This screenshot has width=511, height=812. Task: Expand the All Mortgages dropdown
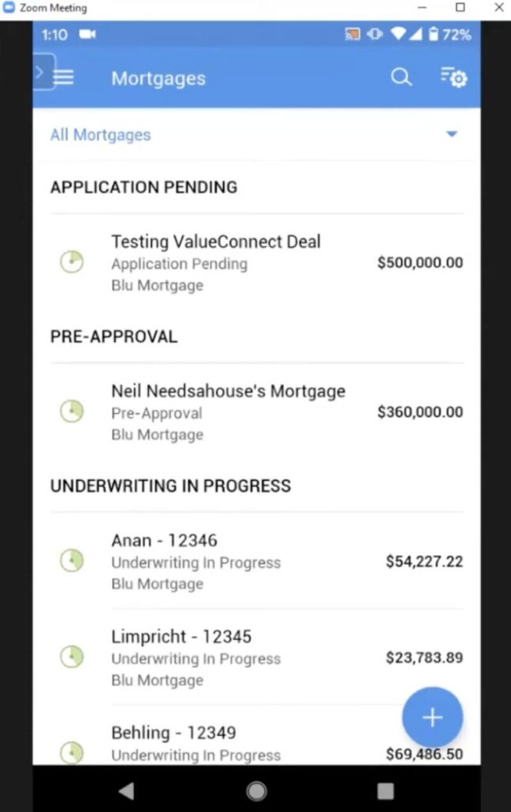point(451,134)
